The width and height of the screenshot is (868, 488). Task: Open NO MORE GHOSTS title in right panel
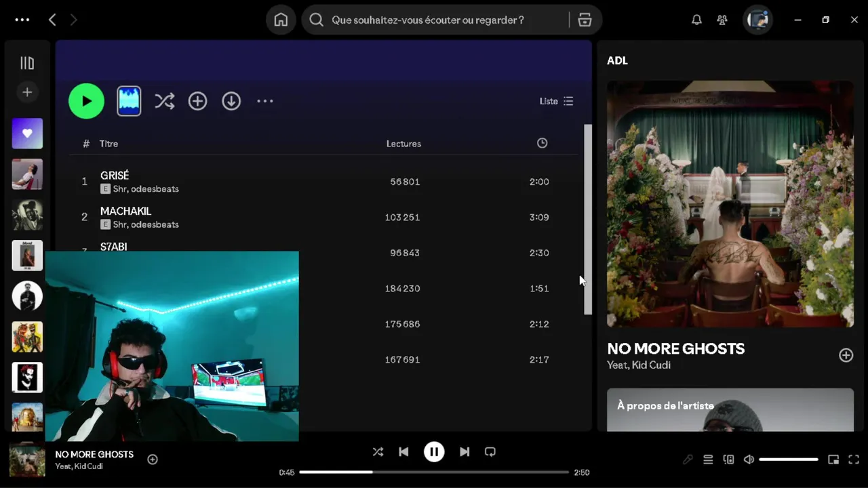[x=675, y=349]
